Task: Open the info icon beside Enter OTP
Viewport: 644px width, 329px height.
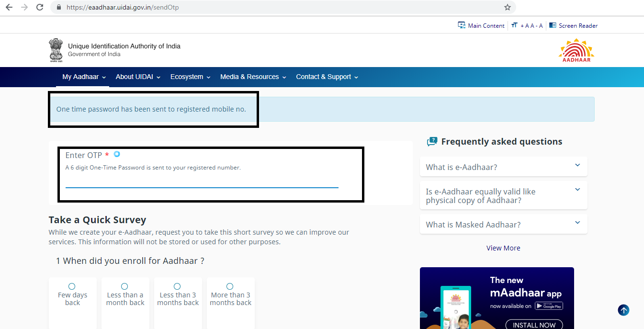Action: [116, 154]
